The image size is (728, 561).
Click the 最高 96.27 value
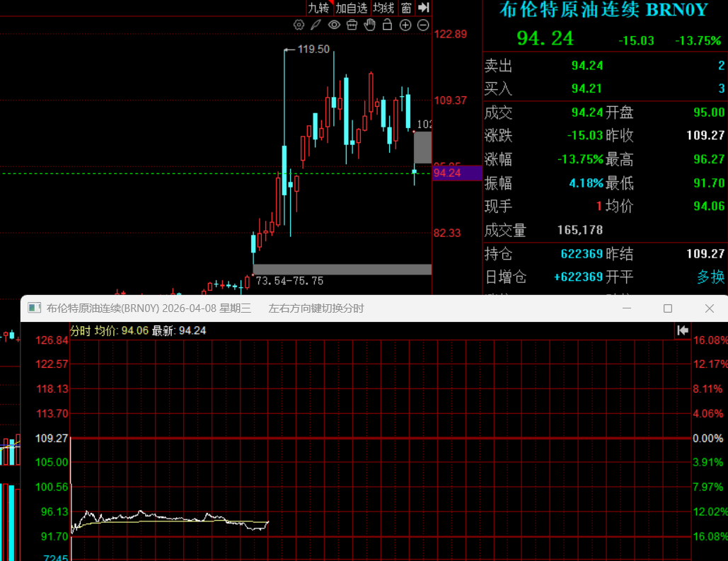(709, 159)
